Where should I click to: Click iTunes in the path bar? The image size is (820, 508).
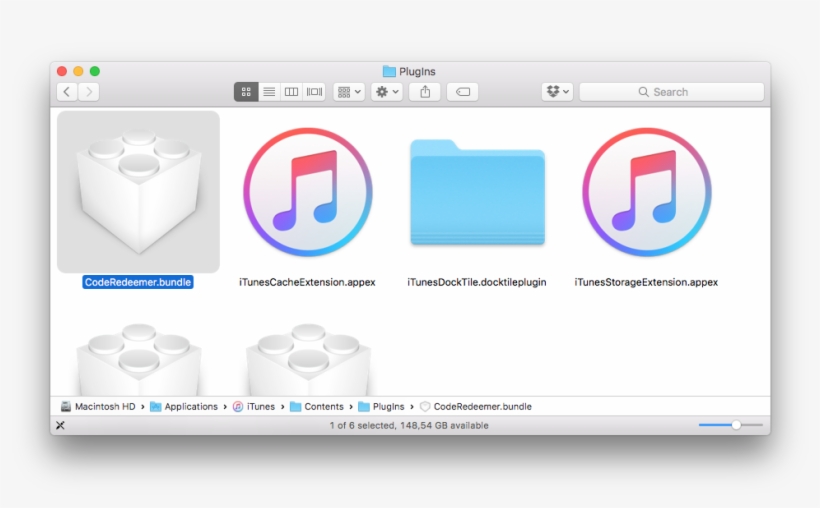coord(254,407)
